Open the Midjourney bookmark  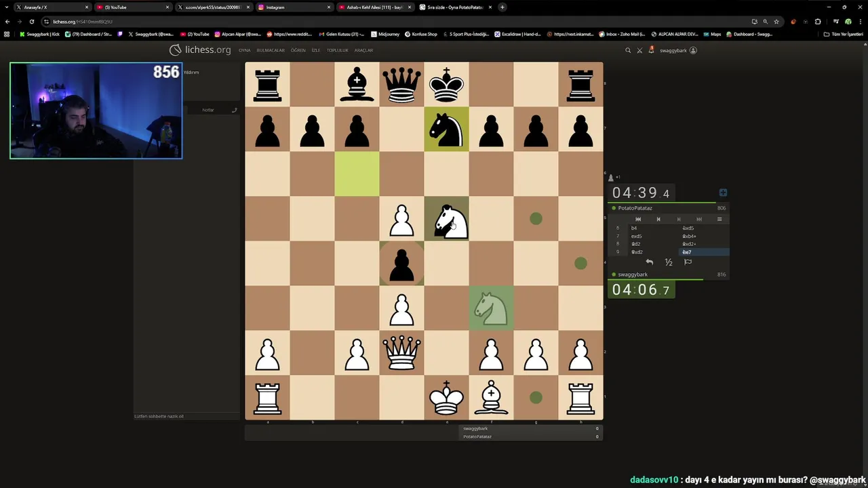[x=385, y=34]
